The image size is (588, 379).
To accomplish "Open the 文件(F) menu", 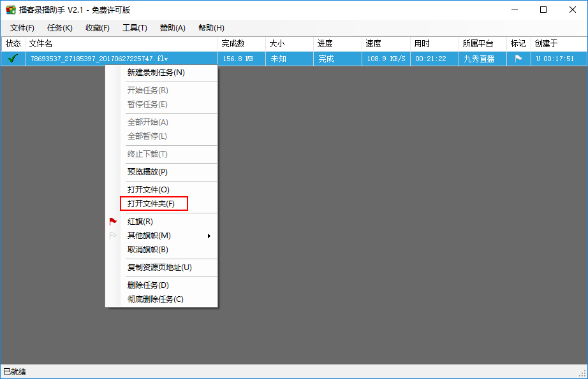I will tap(22, 28).
